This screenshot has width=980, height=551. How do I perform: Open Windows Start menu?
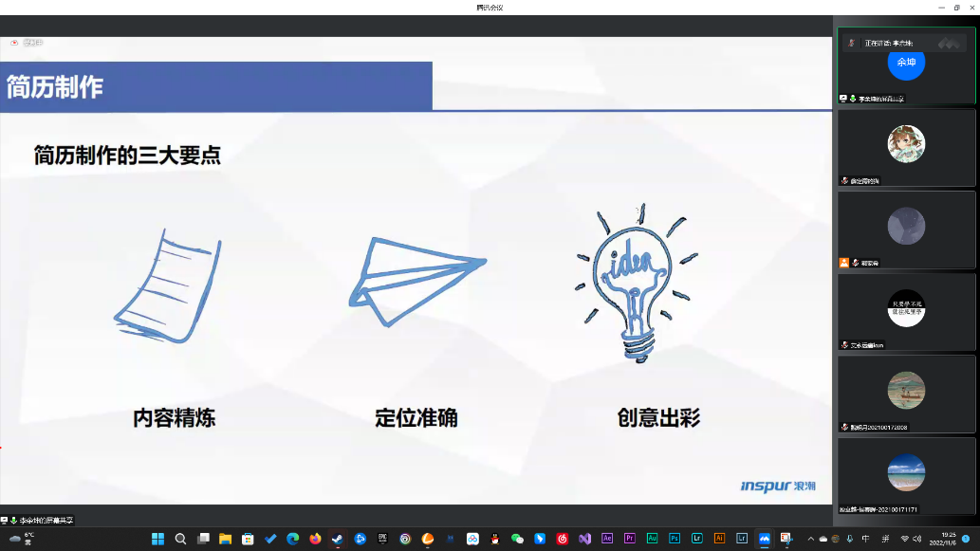tap(157, 539)
